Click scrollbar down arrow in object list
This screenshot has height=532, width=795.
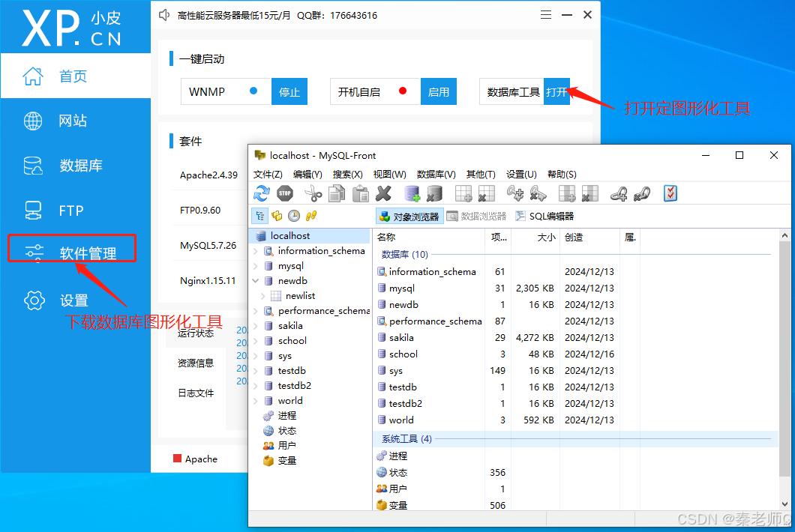point(784,504)
